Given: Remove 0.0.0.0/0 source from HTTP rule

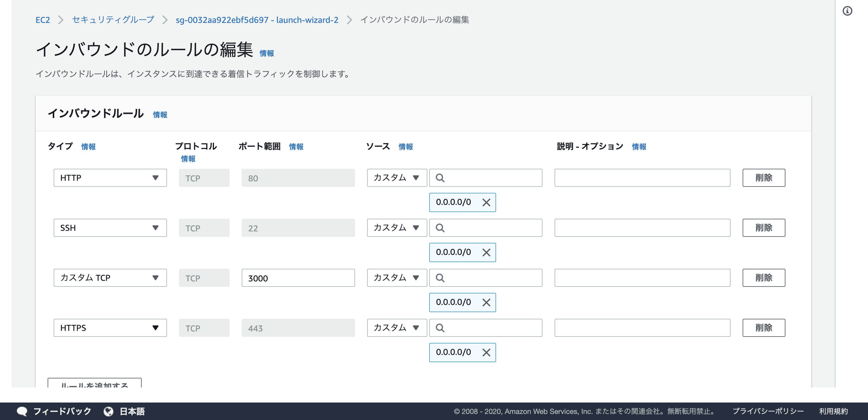Looking at the screenshot, I should coord(486,202).
